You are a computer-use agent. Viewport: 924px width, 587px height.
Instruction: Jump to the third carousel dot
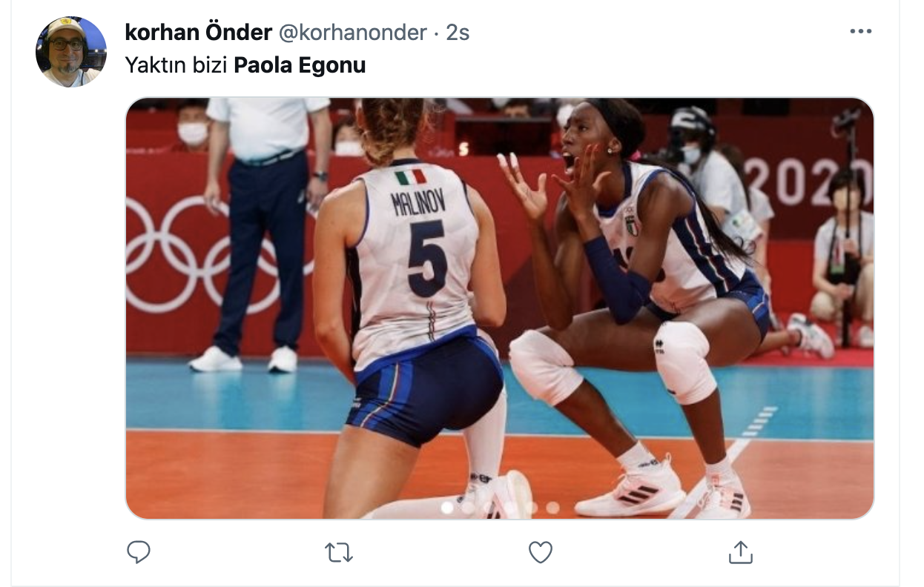point(489,508)
